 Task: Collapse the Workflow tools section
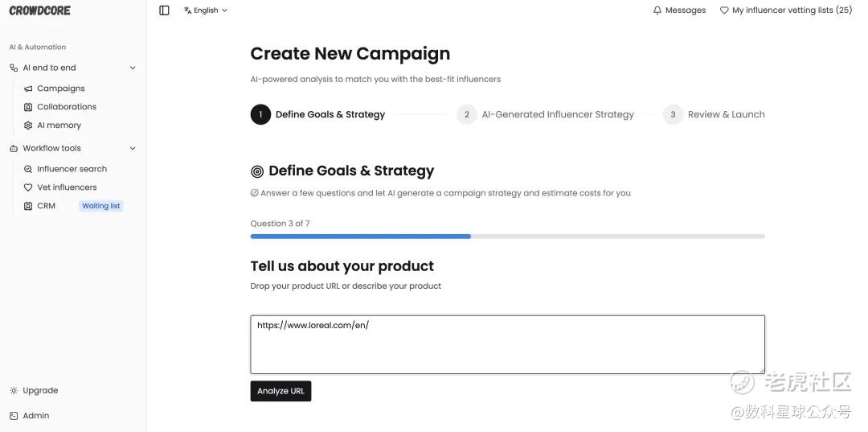[x=133, y=149]
